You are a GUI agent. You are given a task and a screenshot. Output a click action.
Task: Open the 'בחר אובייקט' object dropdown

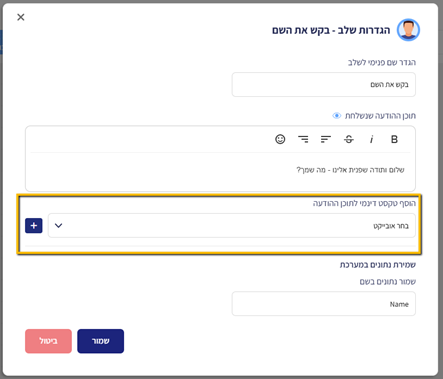(x=232, y=226)
